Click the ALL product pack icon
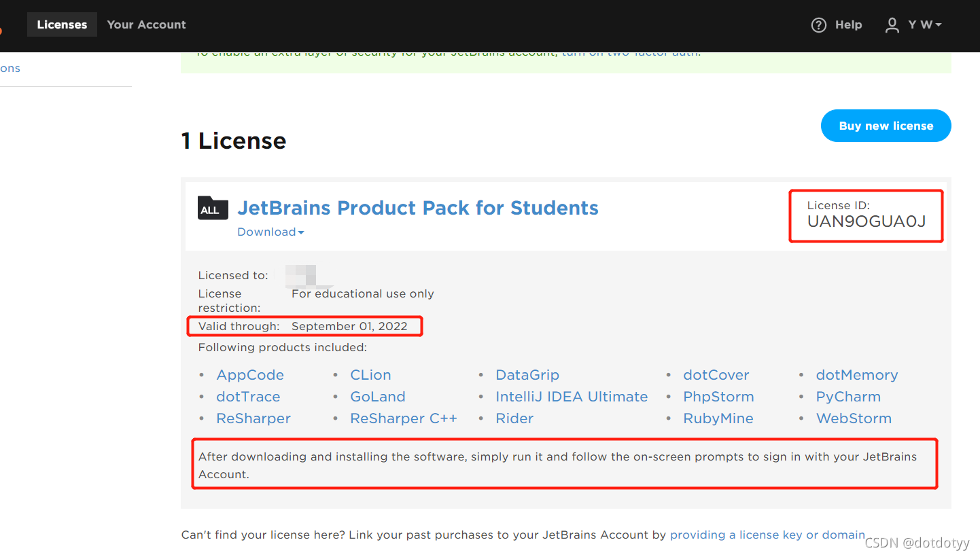The image size is (980, 557). [x=213, y=208]
